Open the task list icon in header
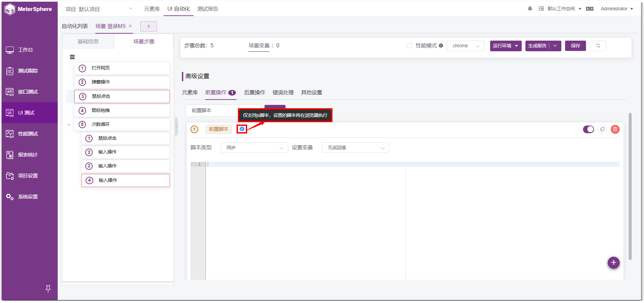The width and height of the screenshot is (644, 303). [541, 9]
